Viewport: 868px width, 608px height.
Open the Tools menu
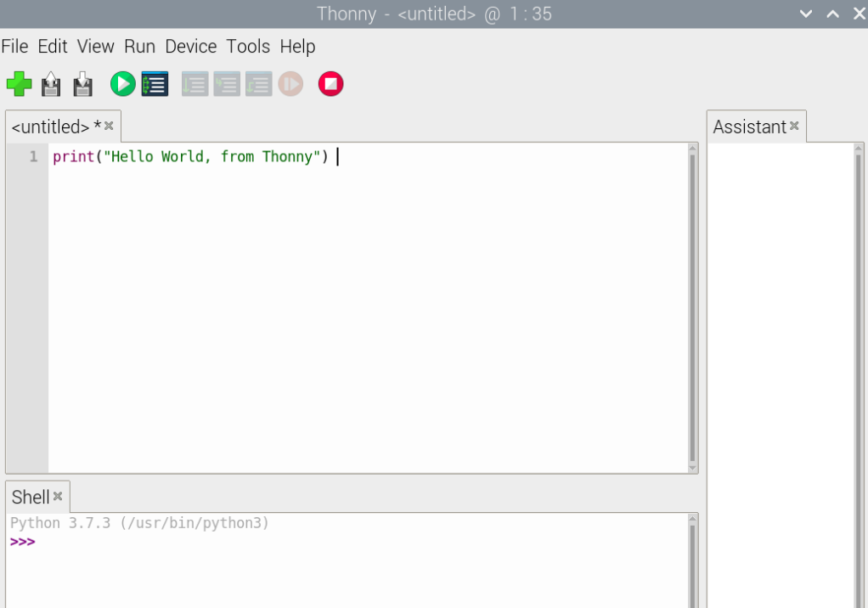click(x=248, y=47)
